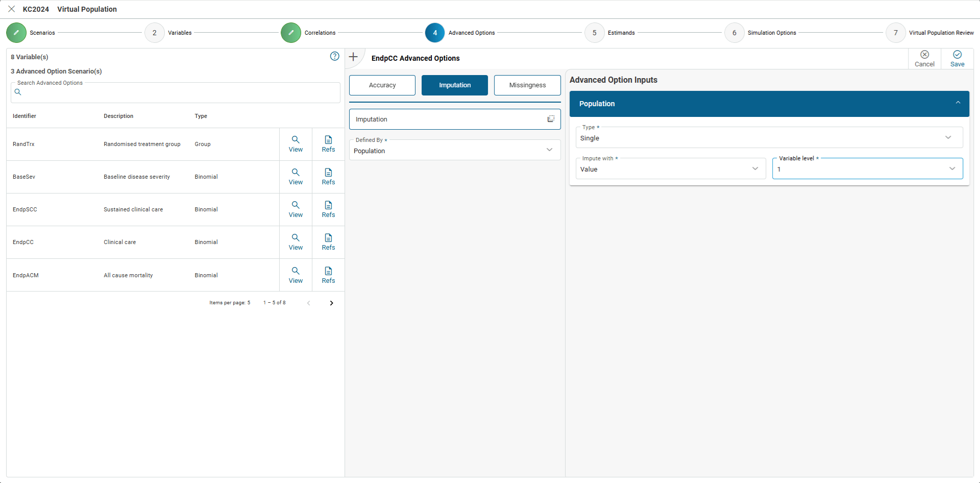
Task: Go to Correlations step pencil circle
Action: (291, 33)
